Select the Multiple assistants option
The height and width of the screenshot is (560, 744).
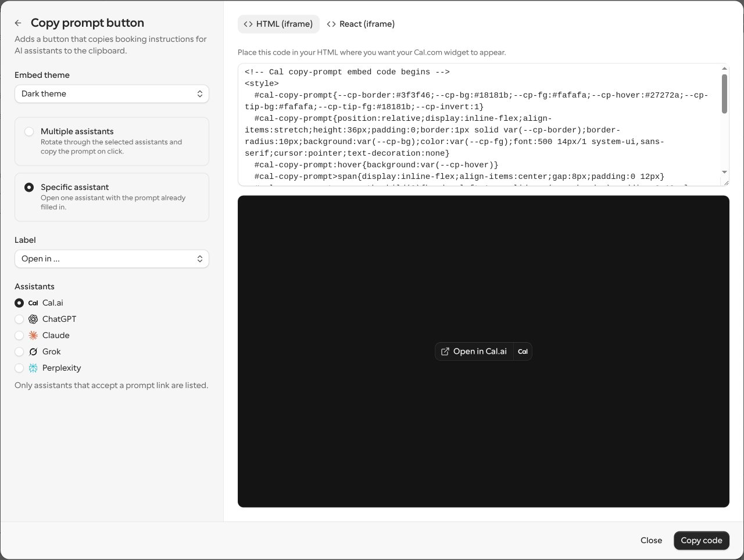[112, 141]
